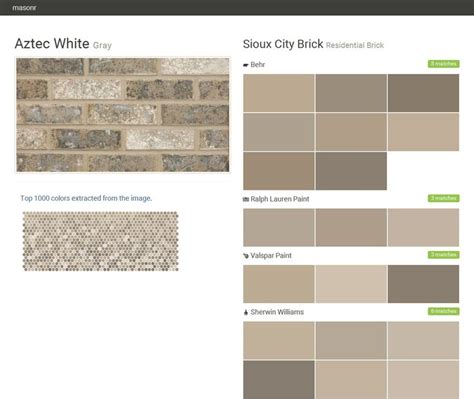The image size is (474, 399).
Task: Select first Valspar Paint tan swatch
Action: tap(279, 284)
